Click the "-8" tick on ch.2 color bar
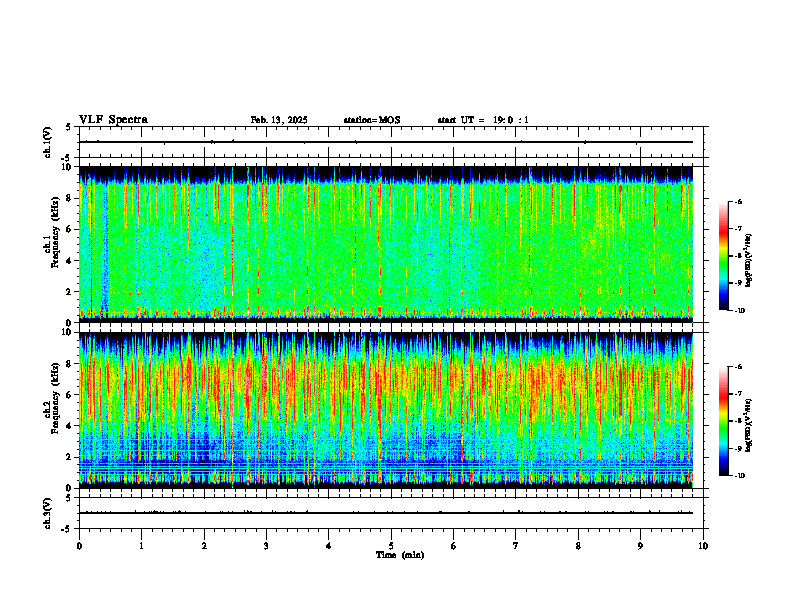Viewport: 792px width, 612px height. (x=739, y=421)
